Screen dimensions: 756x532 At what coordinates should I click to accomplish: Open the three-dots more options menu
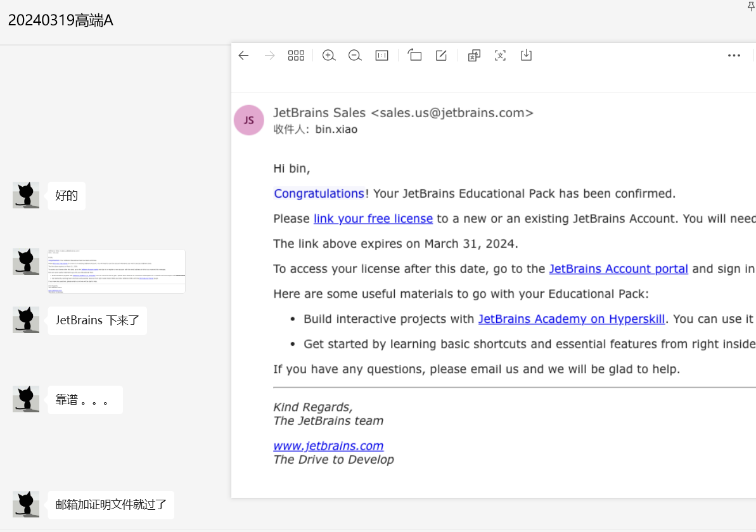click(734, 56)
